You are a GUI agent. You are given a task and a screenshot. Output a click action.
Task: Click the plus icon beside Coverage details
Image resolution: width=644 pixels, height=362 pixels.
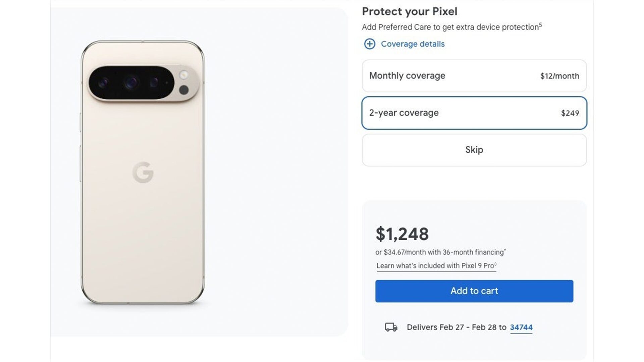[x=370, y=44]
